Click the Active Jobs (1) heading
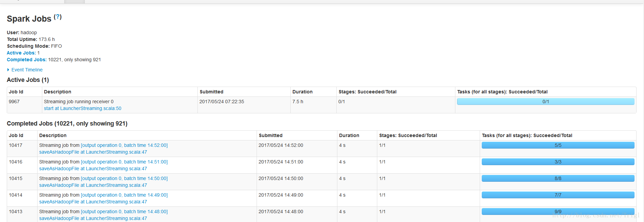644x222 pixels. [28, 80]
